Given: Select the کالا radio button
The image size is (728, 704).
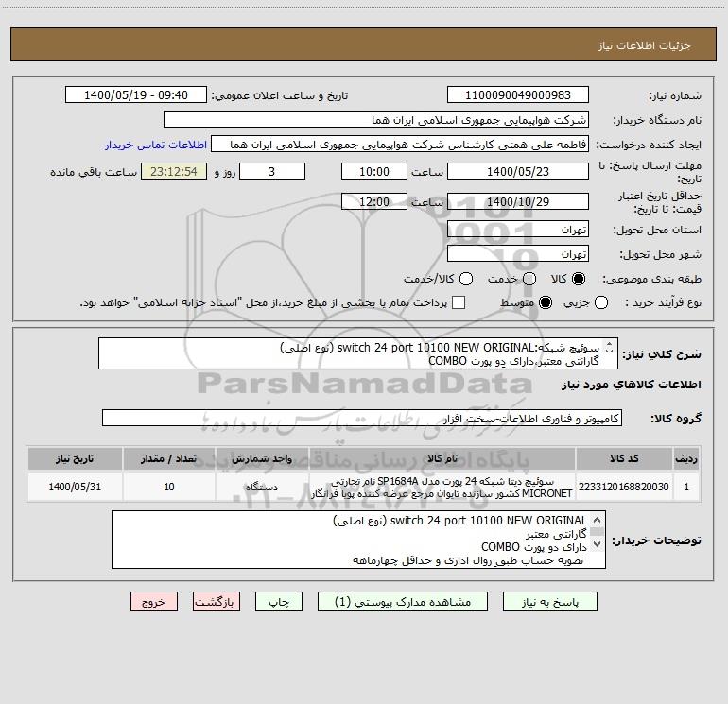Looking at the screenshot, I should 579,279.
